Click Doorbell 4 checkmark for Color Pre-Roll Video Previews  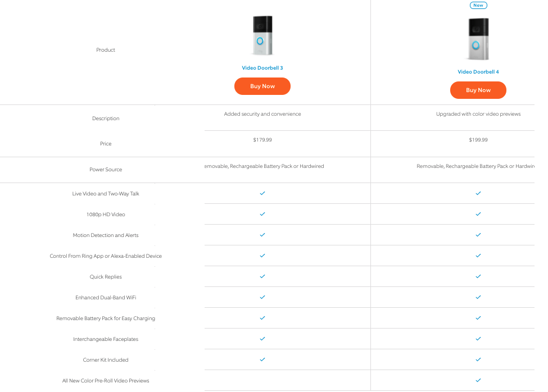point(478,380)
